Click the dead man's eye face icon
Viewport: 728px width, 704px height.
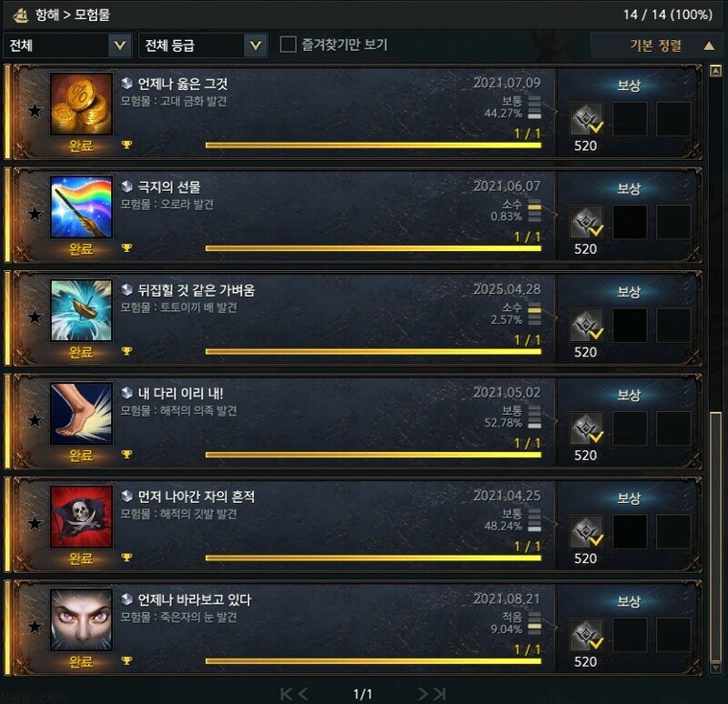click(81, 619)
